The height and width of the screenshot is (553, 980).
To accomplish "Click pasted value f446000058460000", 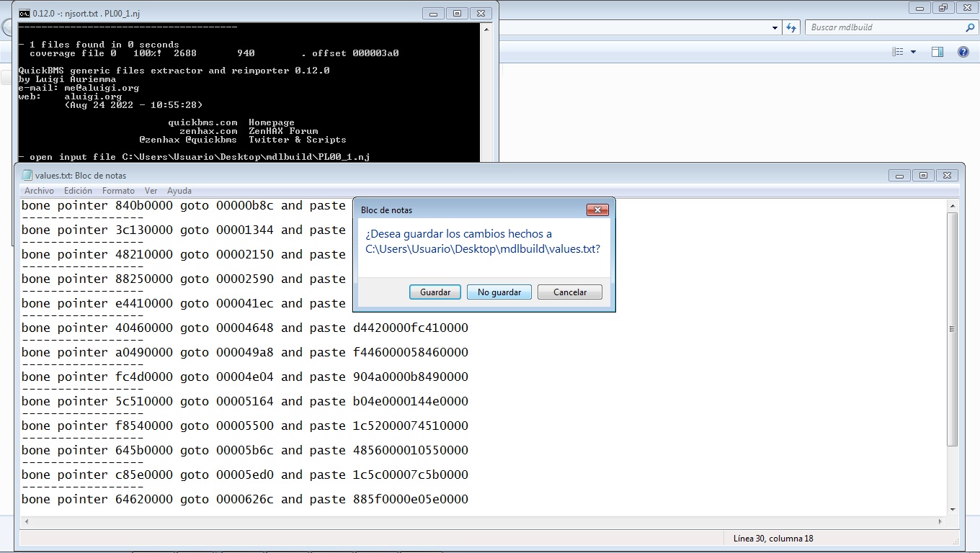I will (x=411, y=353).
